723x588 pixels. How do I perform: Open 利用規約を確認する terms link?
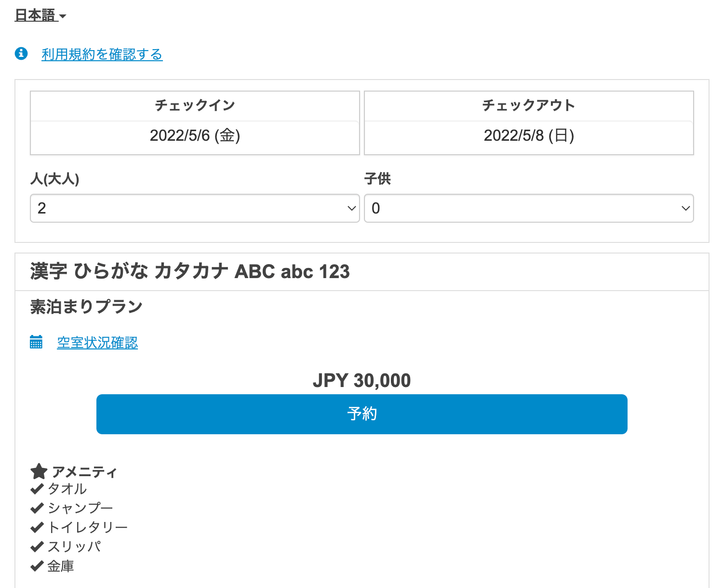[x=102, y=54]
